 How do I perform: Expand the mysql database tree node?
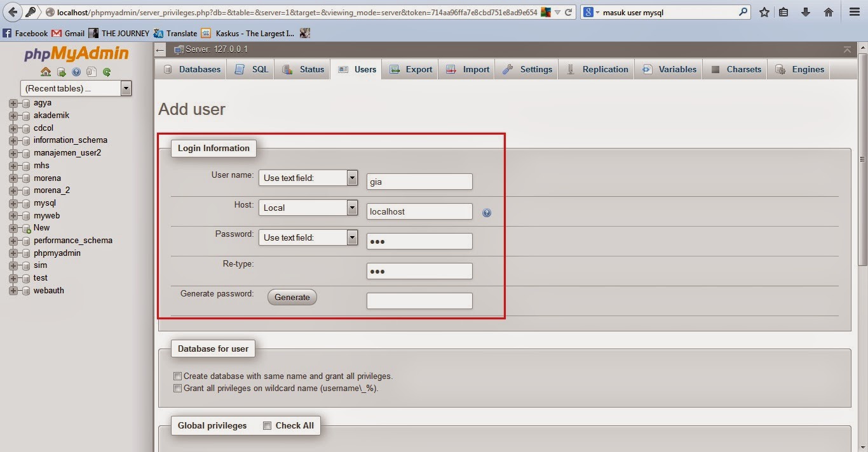(x=13, y=203)
